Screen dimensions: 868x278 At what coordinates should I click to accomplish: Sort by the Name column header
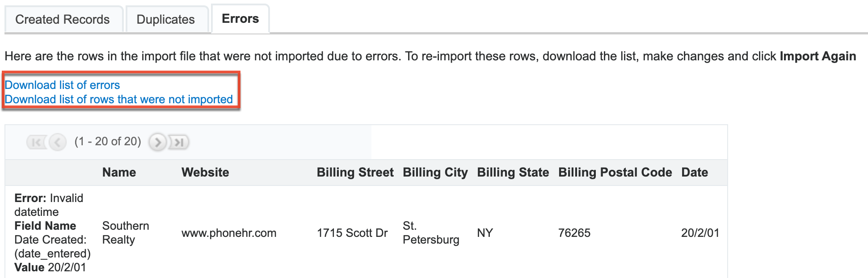(119, 172)
